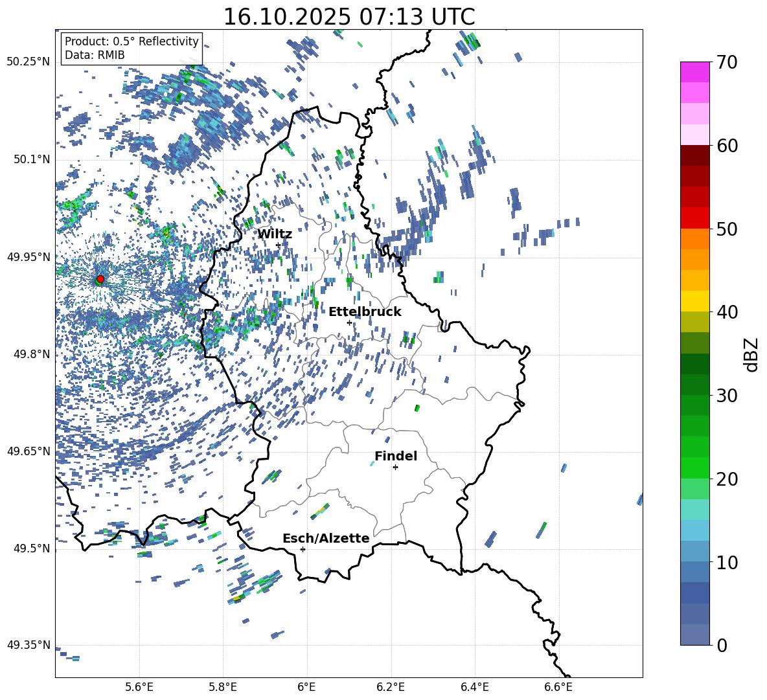Click the colorbar 60 tick label

(726, 146)
